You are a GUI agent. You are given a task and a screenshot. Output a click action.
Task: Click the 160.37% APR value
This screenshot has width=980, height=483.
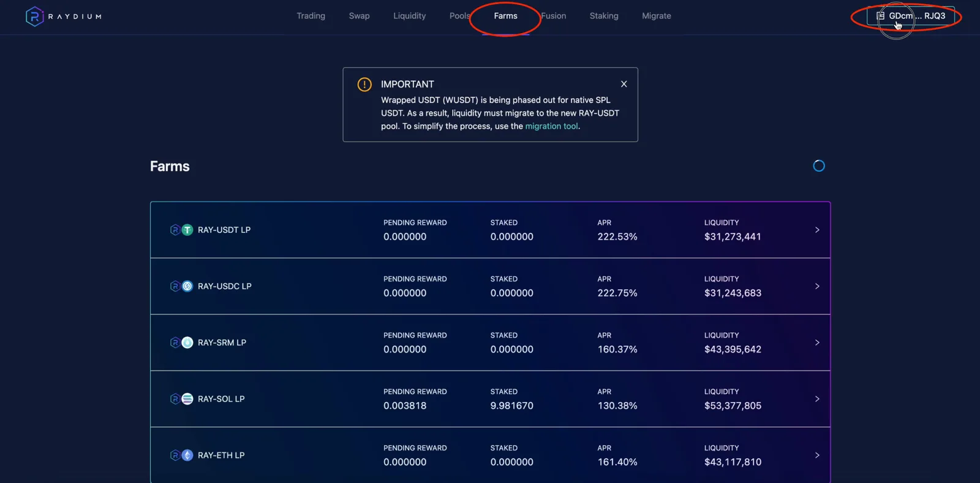[x=617, y=349]
